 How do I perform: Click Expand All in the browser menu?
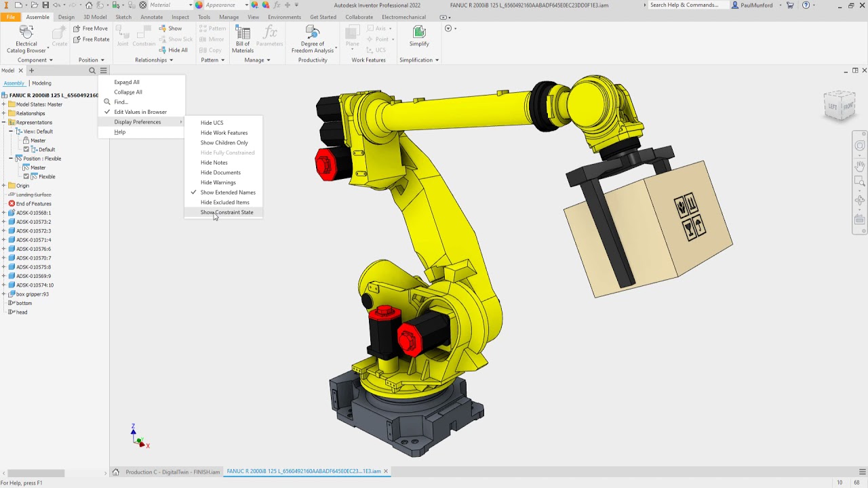(x=127, y=81)
